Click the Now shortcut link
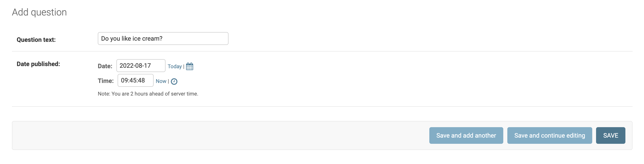Viewport: 644px width, 164px height. pos(161,81)
